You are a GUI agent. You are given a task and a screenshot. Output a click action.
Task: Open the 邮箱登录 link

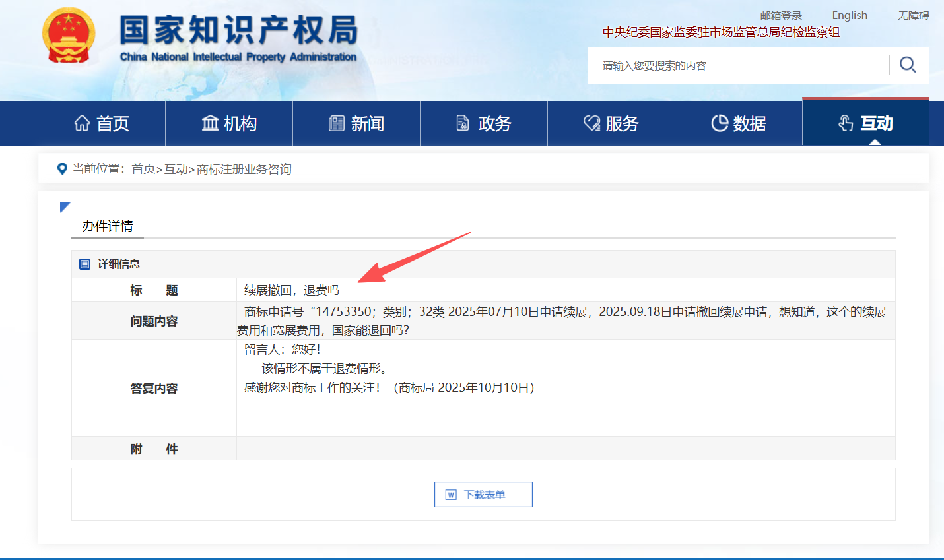click(780, 15)
